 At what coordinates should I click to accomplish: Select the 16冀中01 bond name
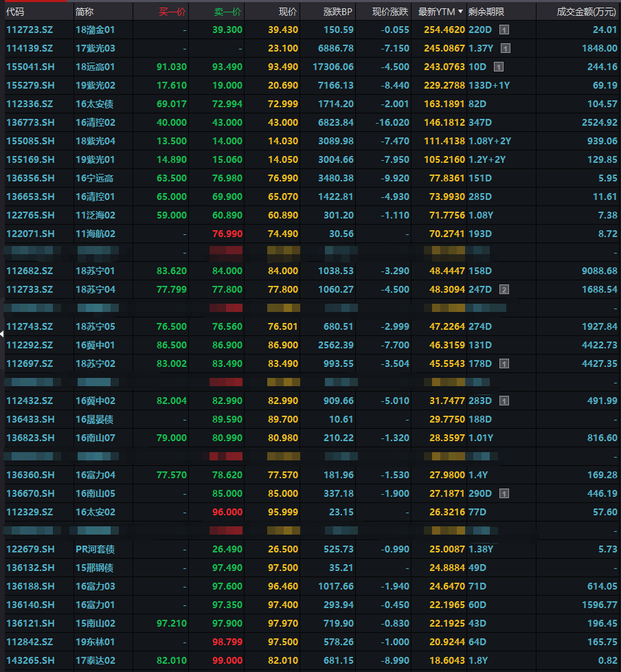click(x=95, y=345)
